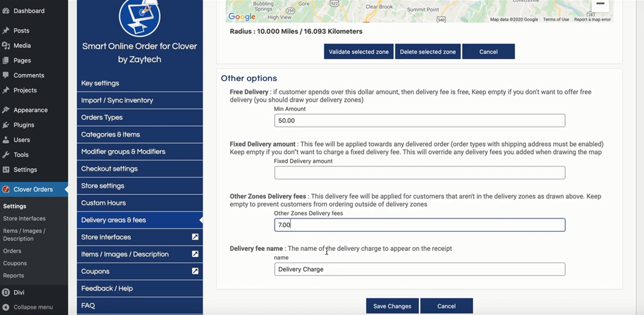
Task: Click the Users person icon
Action: [x=5, y=140]
